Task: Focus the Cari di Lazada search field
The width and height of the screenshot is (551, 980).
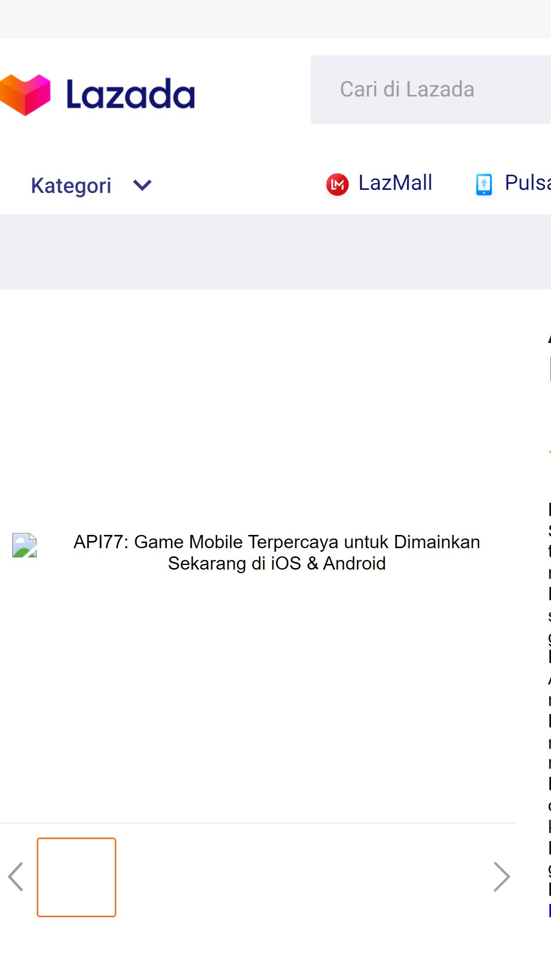Action: tap(431, 89)
